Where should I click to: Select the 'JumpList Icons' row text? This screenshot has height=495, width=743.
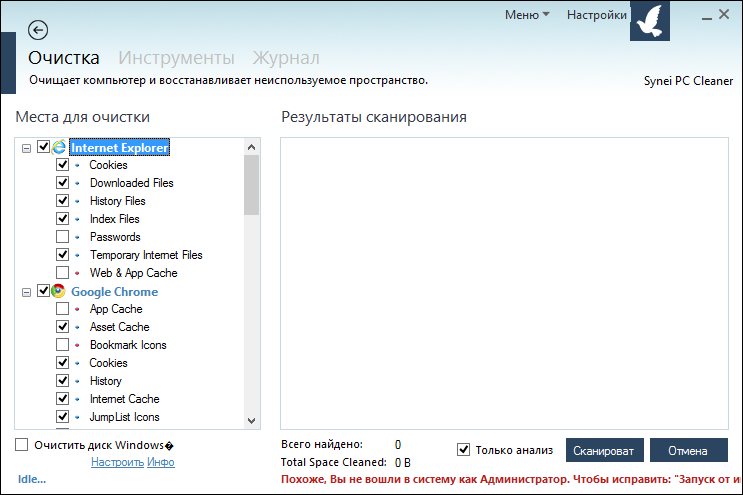click(x=125, y=417)
